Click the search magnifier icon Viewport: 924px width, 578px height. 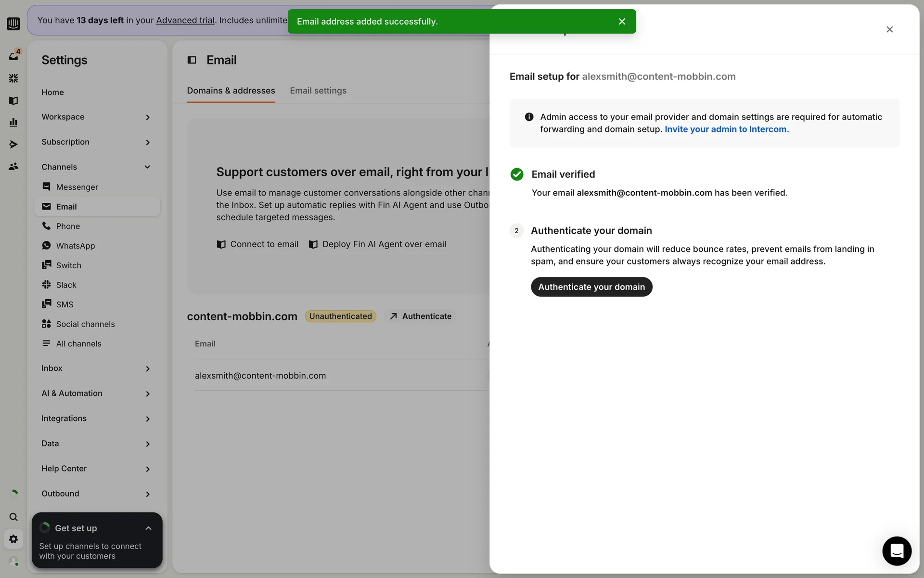[13, 517]
